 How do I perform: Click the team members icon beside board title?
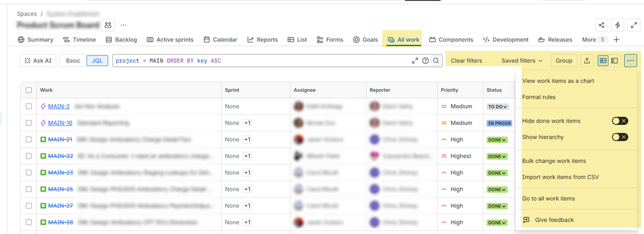click(x=108, y=25)
